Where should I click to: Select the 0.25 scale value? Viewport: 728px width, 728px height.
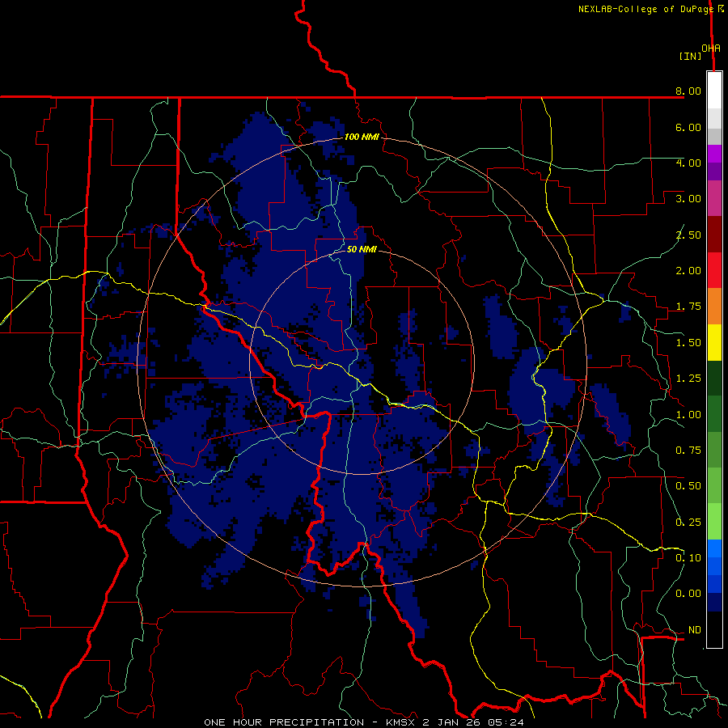tap(688, 523)
